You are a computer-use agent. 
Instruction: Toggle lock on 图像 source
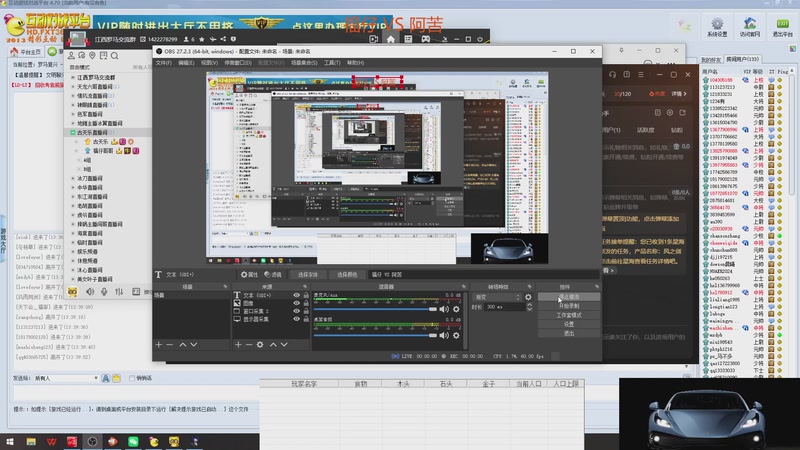point(306,303)
